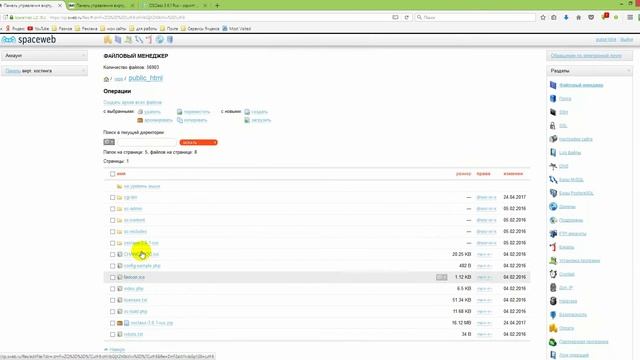Sort the file list by размер column

(463, 174)
